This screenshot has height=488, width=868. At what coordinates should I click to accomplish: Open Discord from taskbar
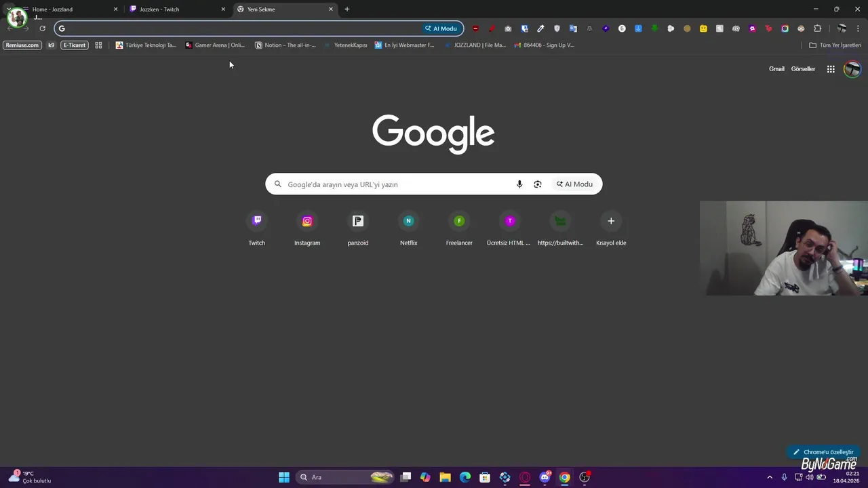[x=545, y=477]
